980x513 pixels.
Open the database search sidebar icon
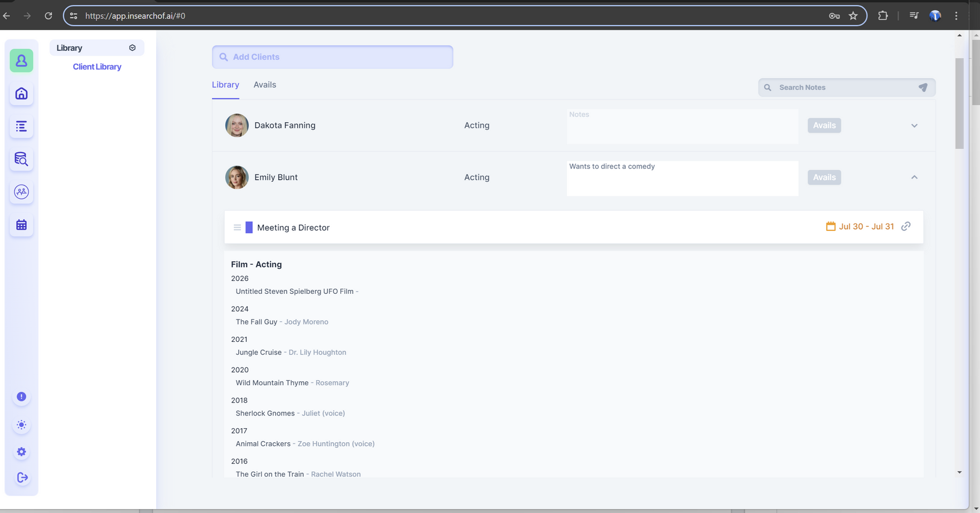21,159
